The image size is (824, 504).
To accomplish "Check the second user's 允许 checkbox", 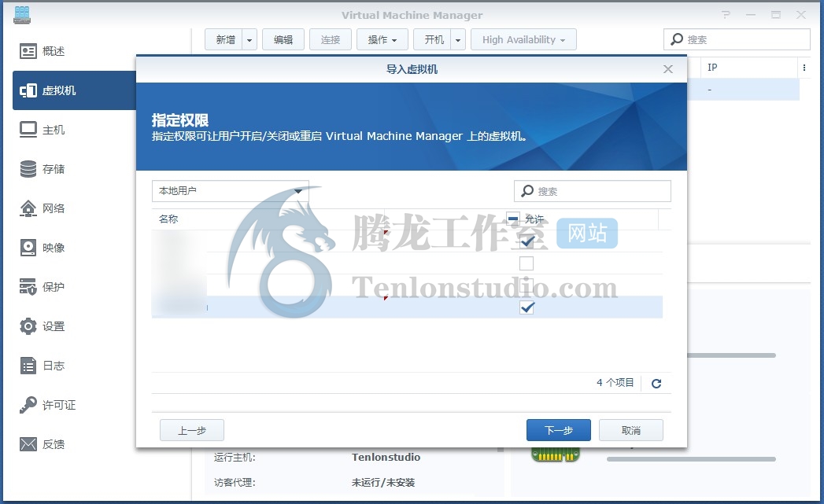I will 527,263.
